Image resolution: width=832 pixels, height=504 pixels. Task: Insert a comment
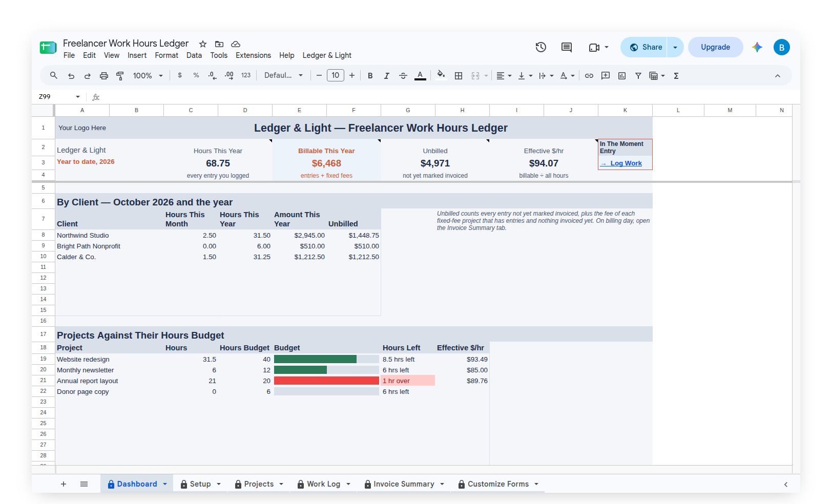[606, 76]
